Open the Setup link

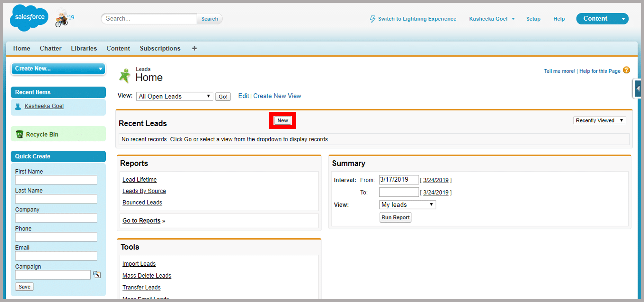pos(533,19)
